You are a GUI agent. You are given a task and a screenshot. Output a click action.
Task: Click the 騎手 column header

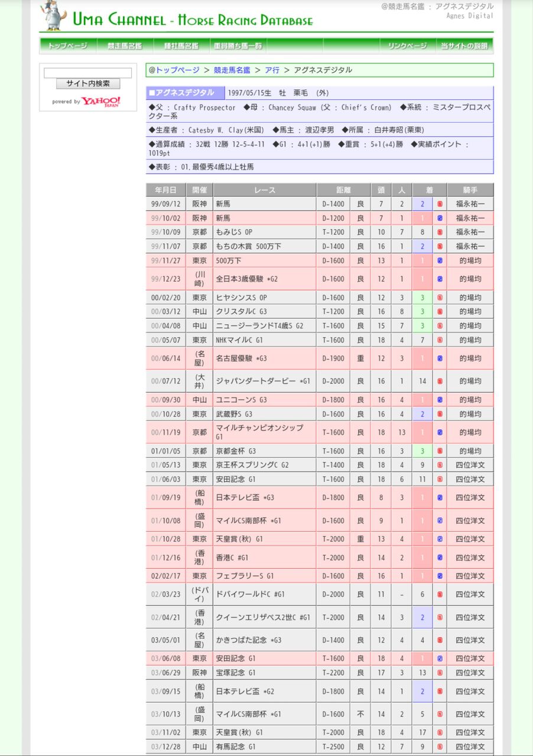point(470,190)
